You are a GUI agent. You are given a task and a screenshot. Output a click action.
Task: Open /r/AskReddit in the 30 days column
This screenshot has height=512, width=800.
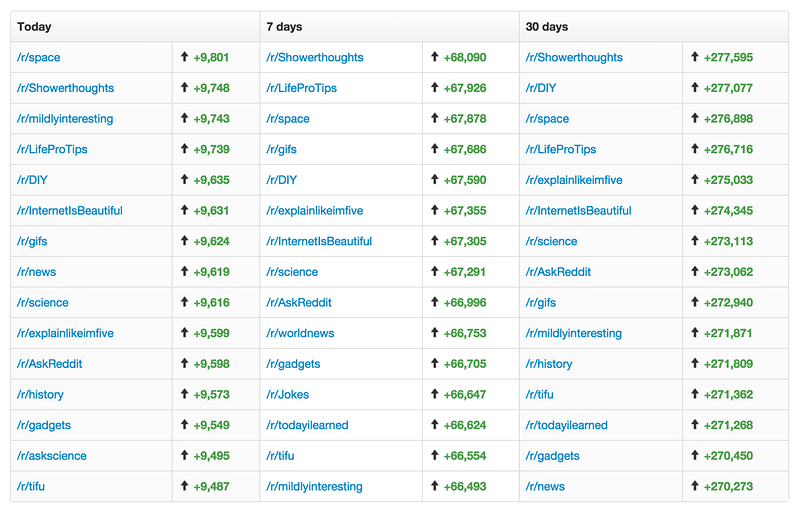pyautogui.click(x=559, y=271)
